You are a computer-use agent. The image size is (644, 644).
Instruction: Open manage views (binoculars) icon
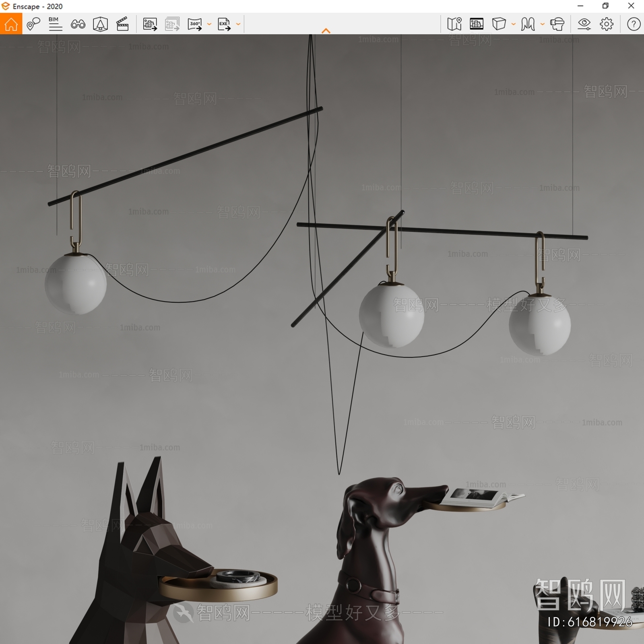[78, 24]
